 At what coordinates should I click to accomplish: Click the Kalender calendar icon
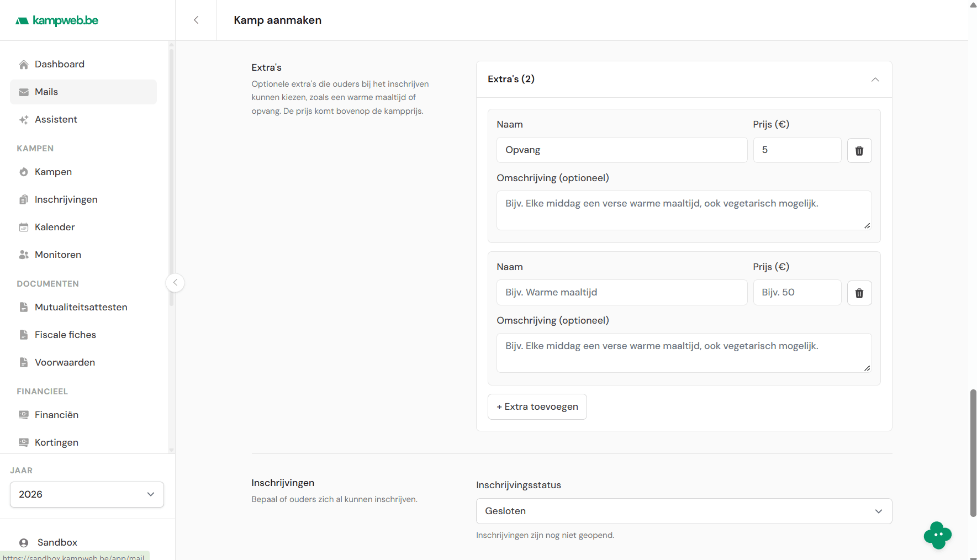24,228
